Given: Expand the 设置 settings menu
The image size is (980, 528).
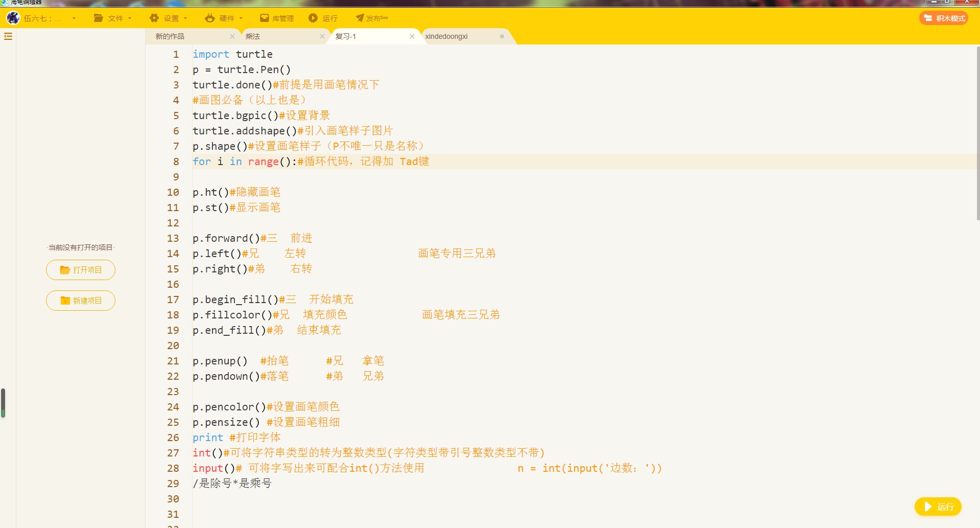Looking at the screenshot, I should coord(169,18).
